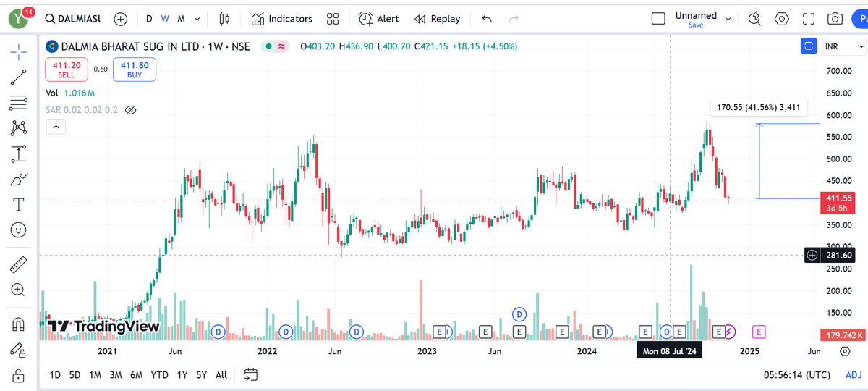Activate the zoom in tool
The width and height of the screenshot is (868, 391).
click(x=18, y=290)
